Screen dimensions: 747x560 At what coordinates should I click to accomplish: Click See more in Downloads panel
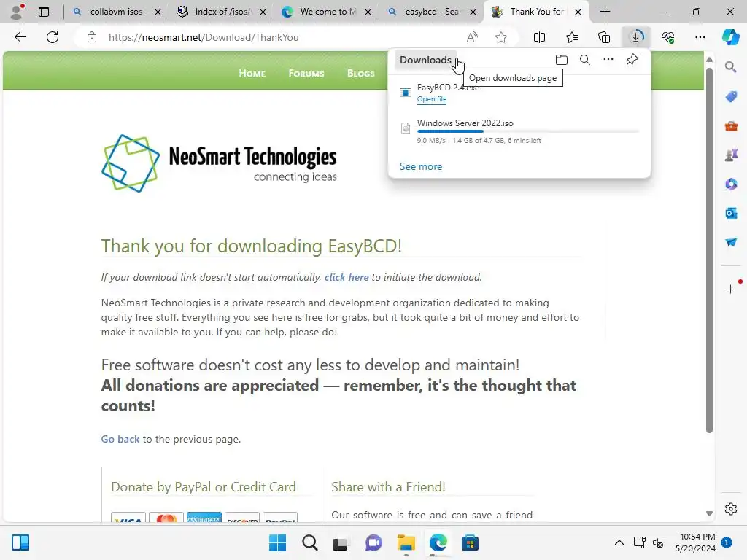click(x=421, y=167)
